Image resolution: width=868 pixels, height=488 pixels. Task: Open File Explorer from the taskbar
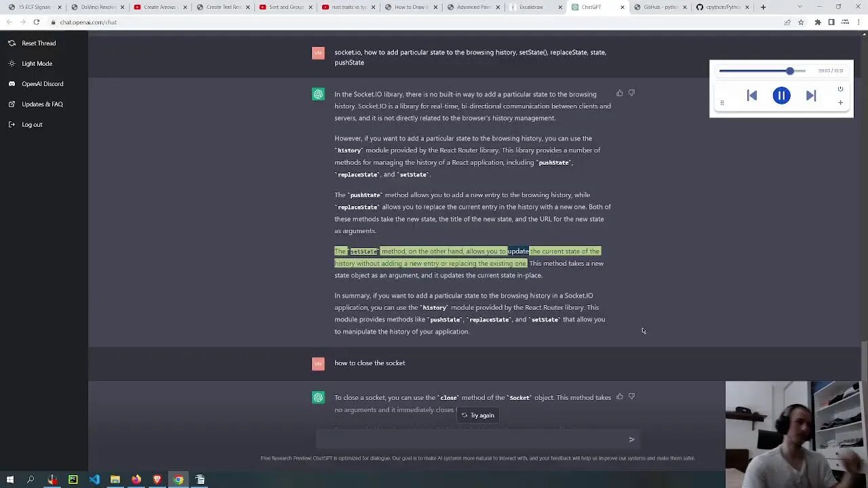point(115,480)
